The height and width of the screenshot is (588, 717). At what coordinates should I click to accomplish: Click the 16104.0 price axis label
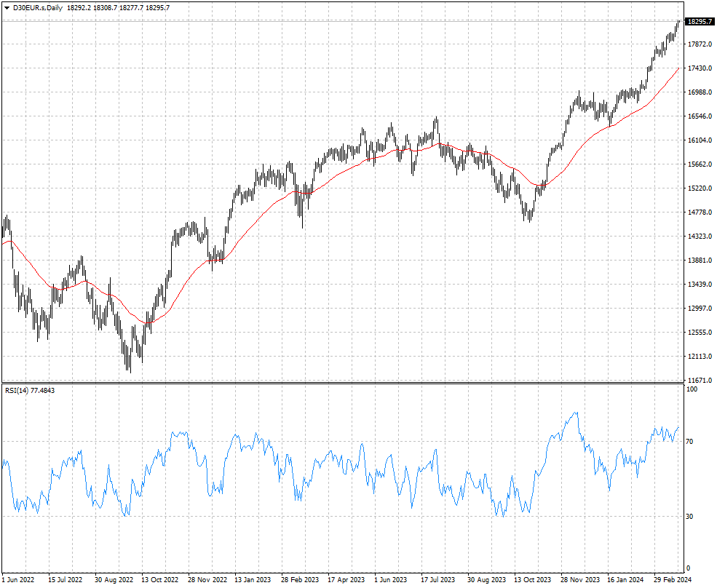(700, 140)
